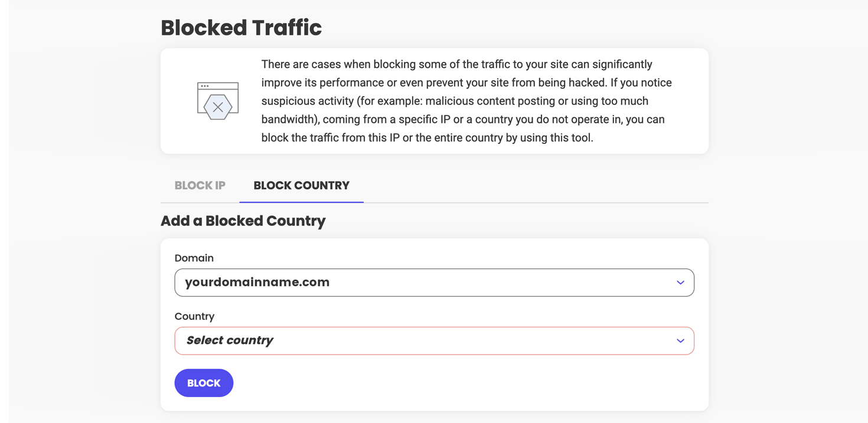The image size is (868, 423).
Task: Open the Select country dropdown chevron
Action: click(x=680, y=341)
